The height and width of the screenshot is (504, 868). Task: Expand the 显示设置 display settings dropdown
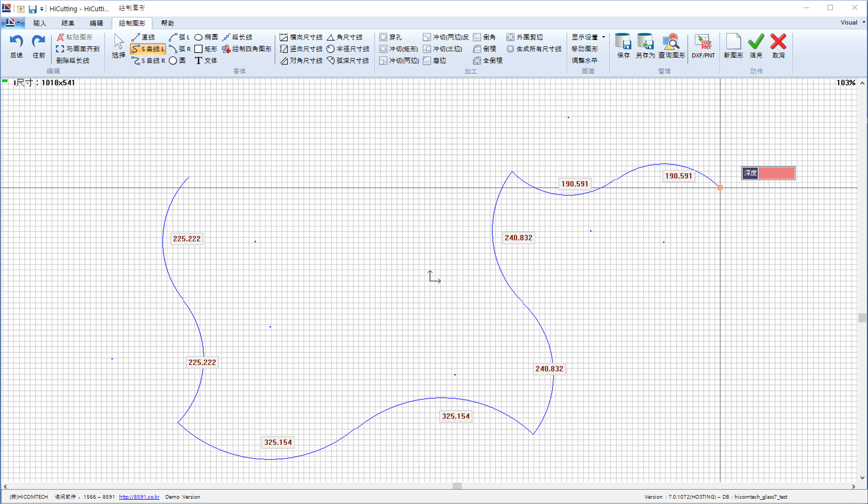[x=588, y=37]
